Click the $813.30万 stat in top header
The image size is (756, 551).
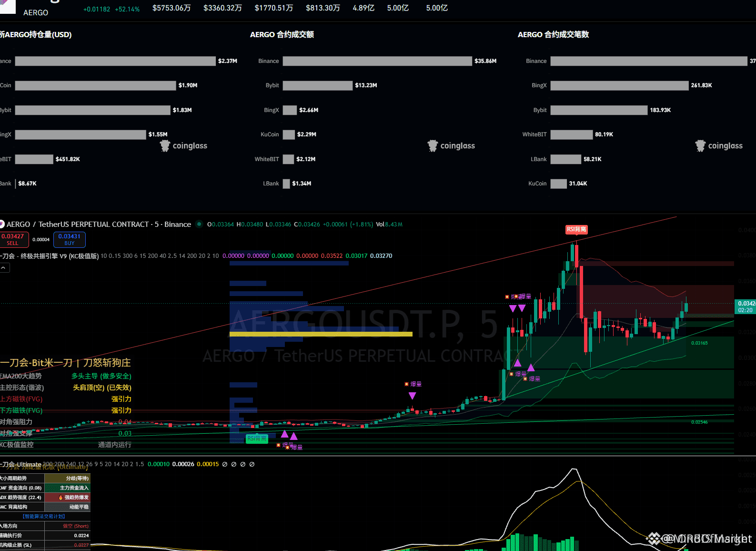click(x=323, y=8)
